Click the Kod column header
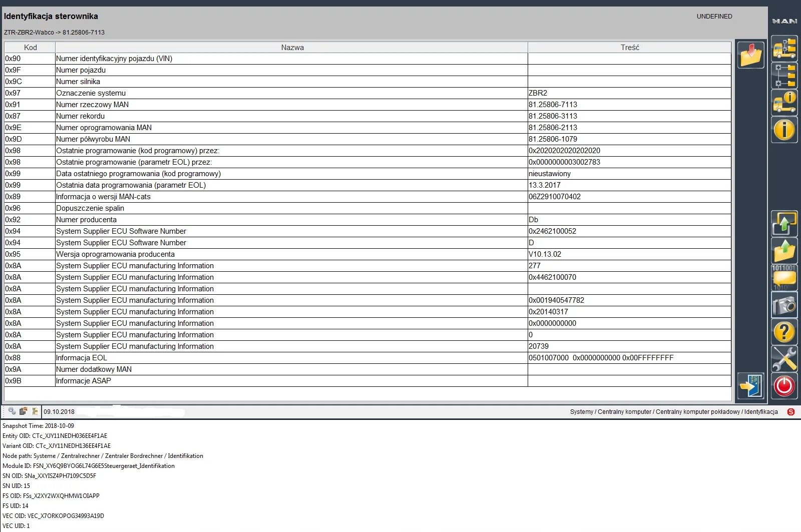Image resolution: width=801 pixels, height=532 pixels. pos(30,48)
